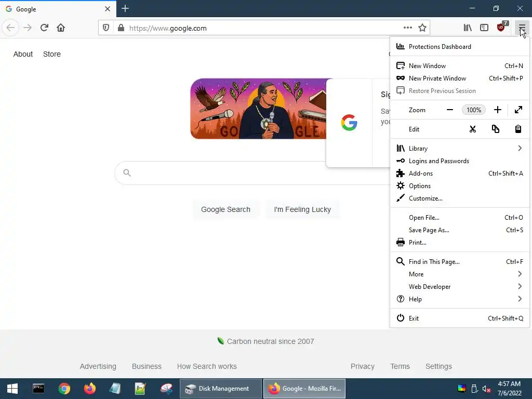Click the forward navigation arrow
This screenshot has height=399, width=532.
[x=28, y=28]
